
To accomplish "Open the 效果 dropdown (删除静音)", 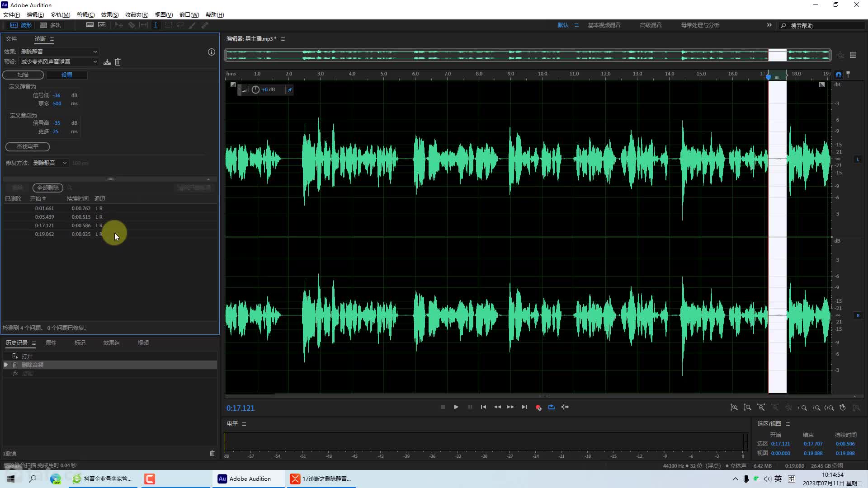I will [x=59, y=52].
